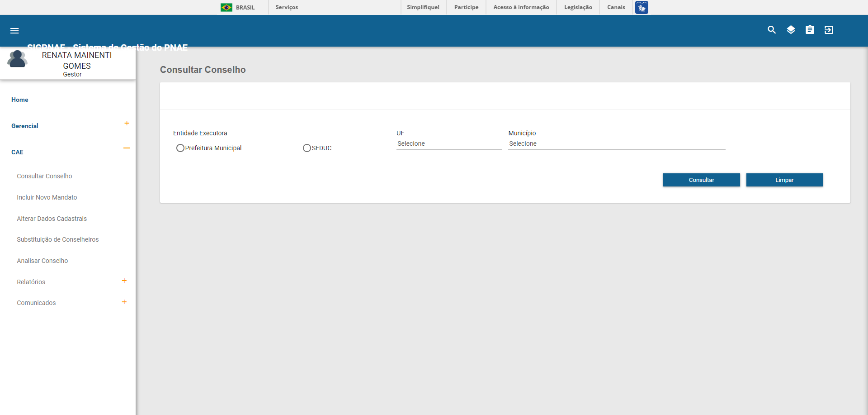Viewport: 868px width, 415px height.
Task: Open the clipboard icon in header
Action: [810, 30]
